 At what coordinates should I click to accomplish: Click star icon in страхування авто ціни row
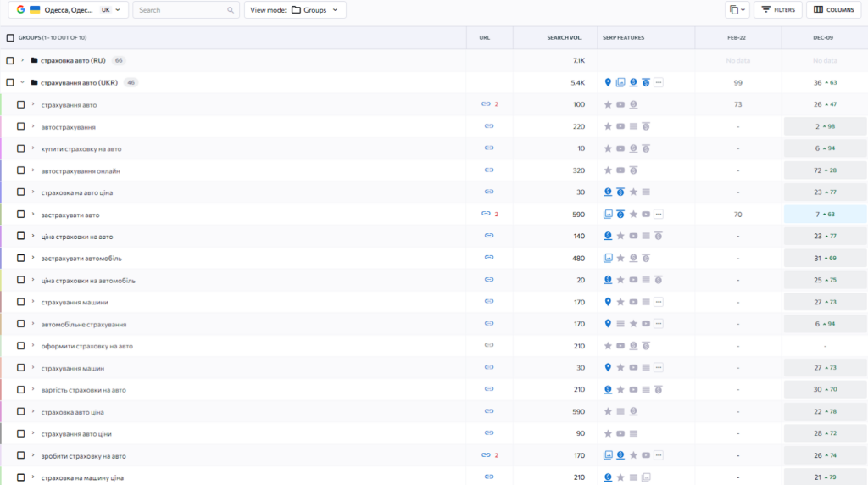(608, 433)
